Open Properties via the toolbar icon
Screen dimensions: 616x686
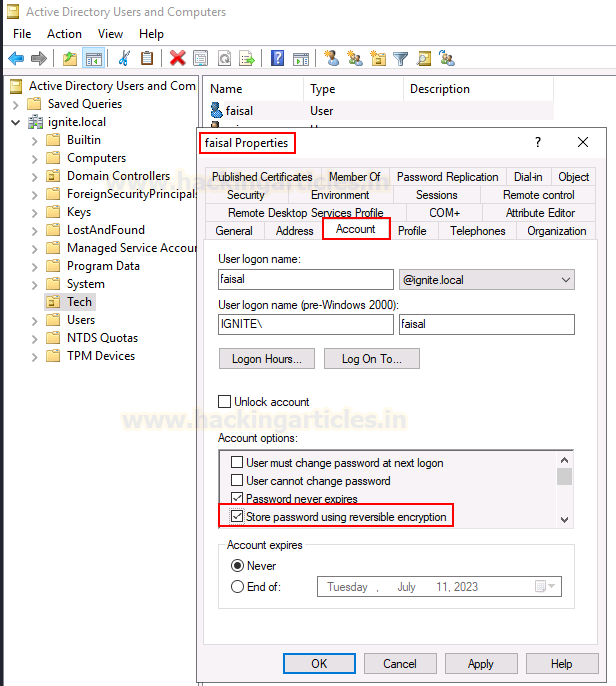200,58
